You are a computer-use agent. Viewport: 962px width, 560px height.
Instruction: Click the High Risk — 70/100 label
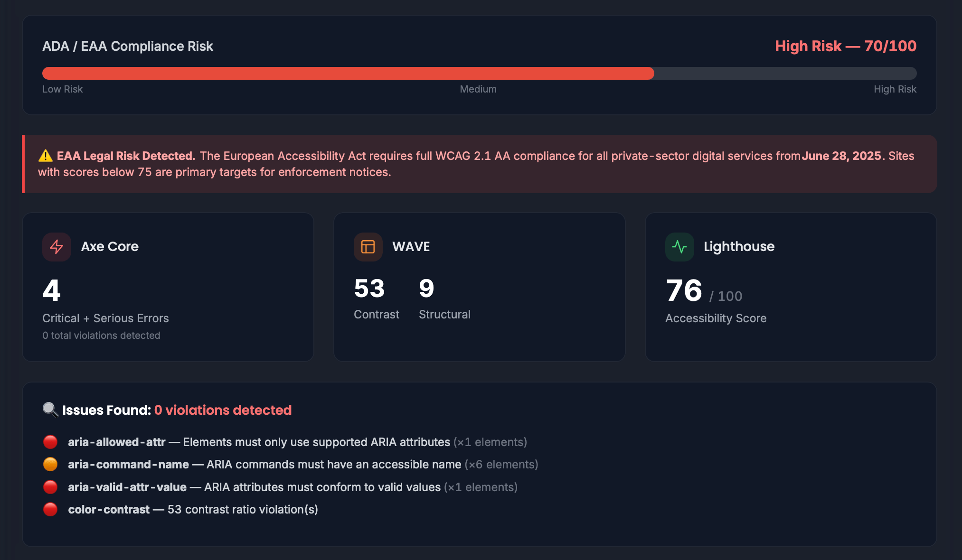tap(845, 46)
